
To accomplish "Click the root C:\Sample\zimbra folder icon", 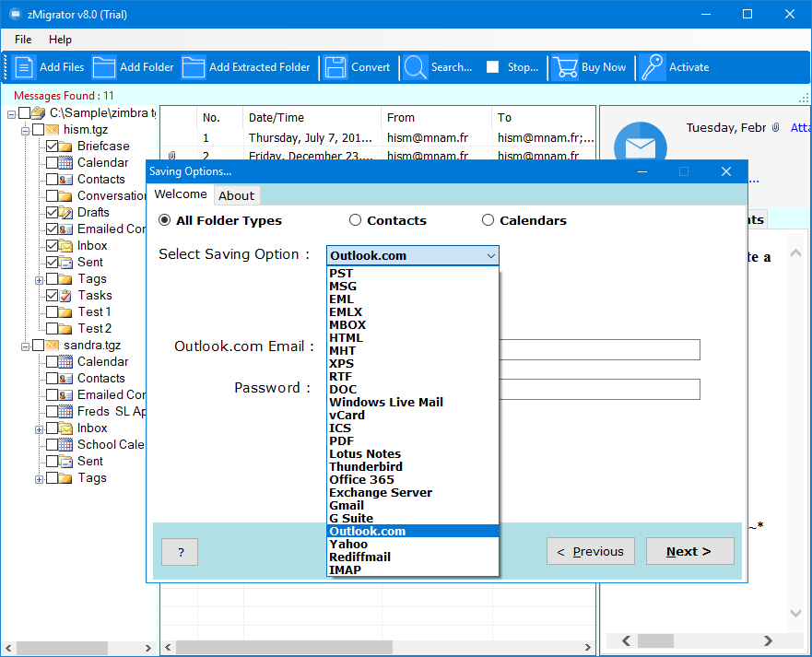I will coord(38,112).
